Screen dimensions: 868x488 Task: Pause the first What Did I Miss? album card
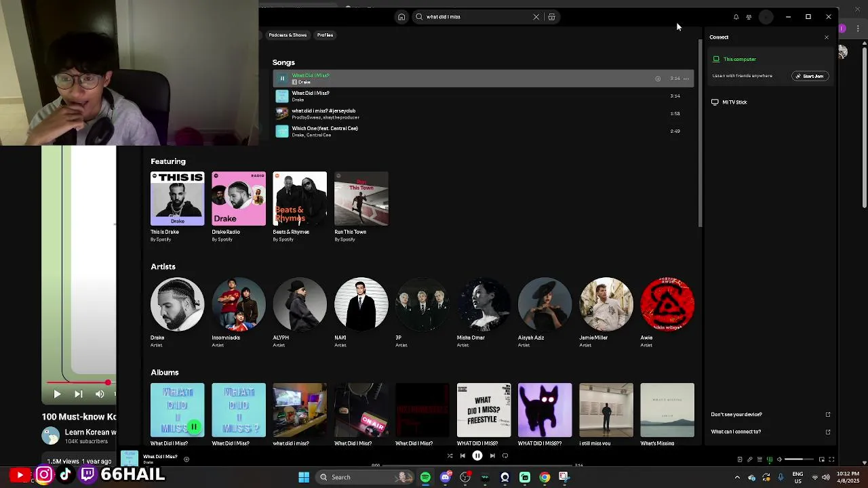(x=194, y=427)
